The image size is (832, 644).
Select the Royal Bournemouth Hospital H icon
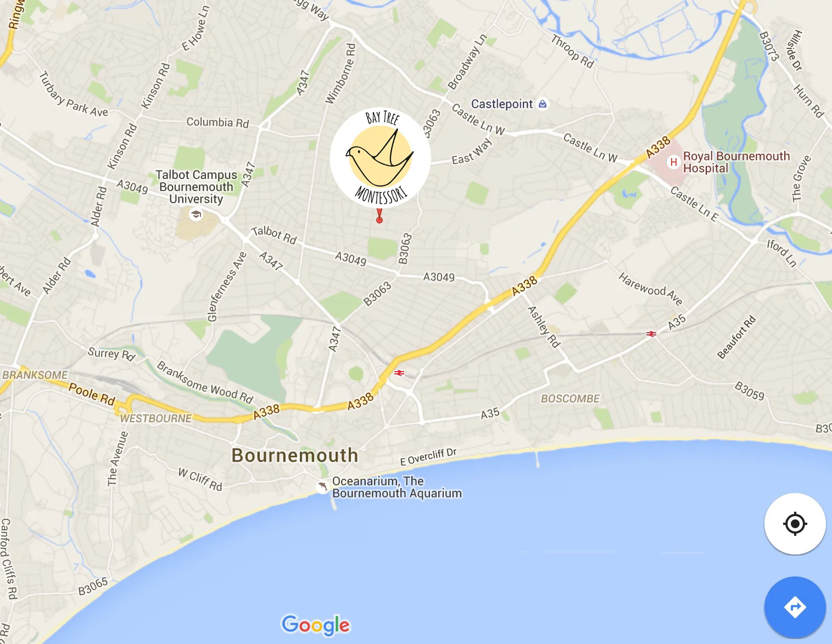click(x=673, y=163)
